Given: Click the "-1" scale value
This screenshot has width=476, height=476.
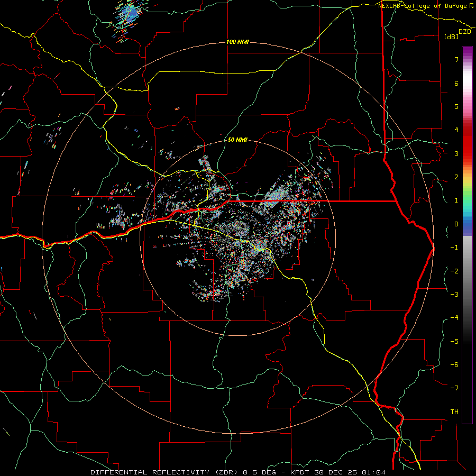Looking at the screenshot, I should point(454,248).
